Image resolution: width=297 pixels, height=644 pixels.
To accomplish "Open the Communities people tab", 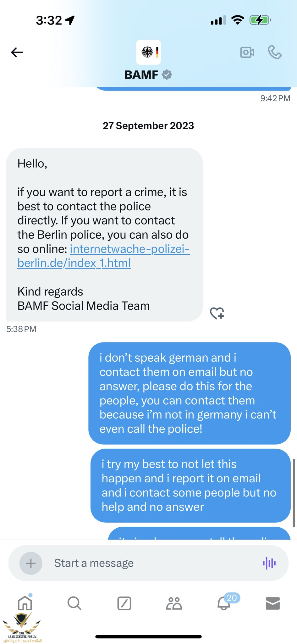I will 174,603.
